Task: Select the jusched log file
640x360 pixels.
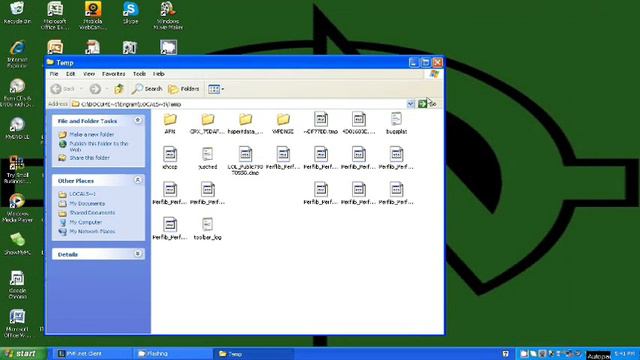Action: (207, 159)
